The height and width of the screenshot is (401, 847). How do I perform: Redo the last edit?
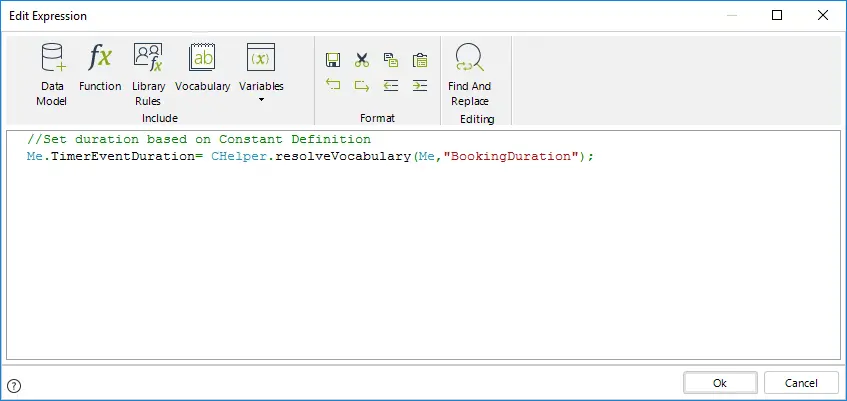pos(362,85)
